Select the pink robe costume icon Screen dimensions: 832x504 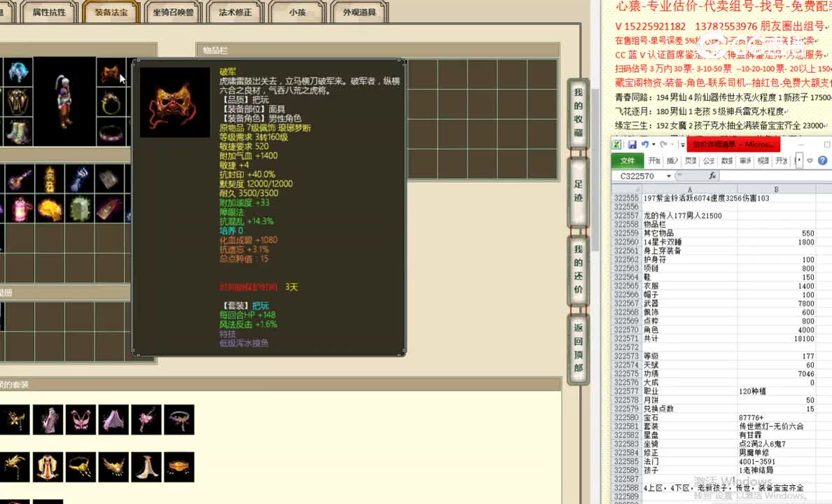coord(48,419)
